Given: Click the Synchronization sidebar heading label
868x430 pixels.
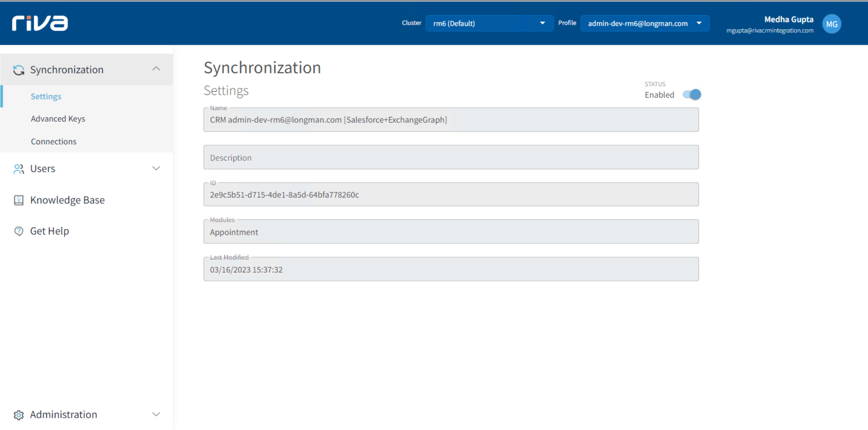Looking at the screenshot, I should (x=67, y=70).
